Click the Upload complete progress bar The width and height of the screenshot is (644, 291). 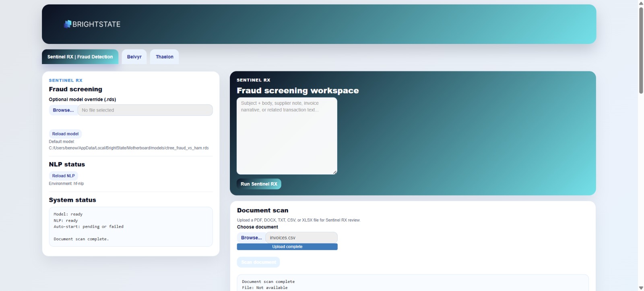tap(287, 247)
